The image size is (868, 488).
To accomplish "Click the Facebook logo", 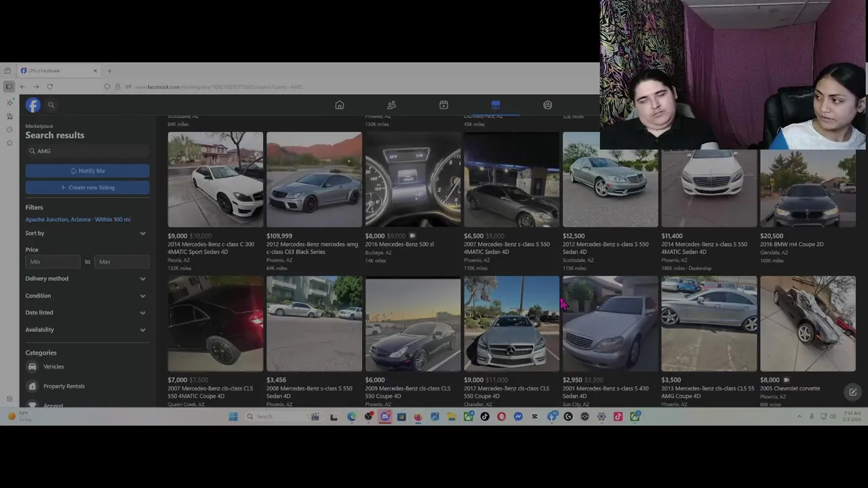I will pos(33,105).
